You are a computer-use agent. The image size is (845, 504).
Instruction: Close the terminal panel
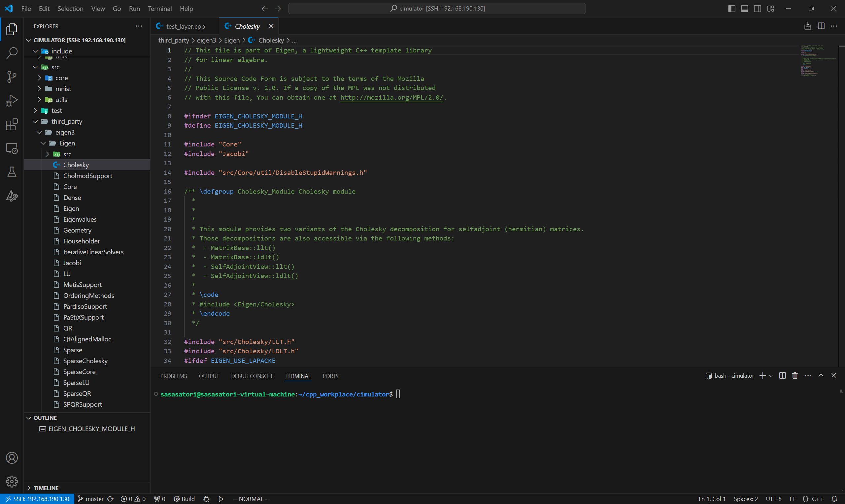click(x=833, y=375)
